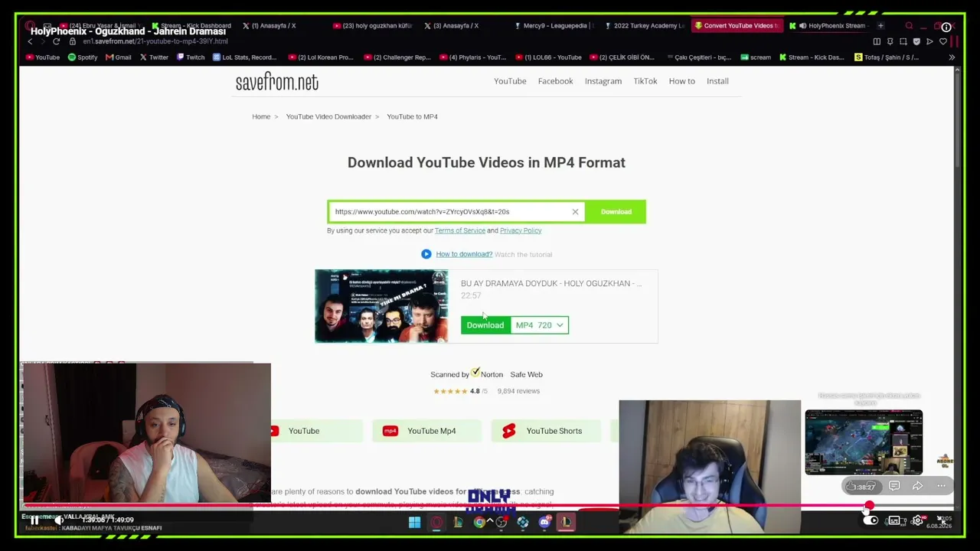Open comments via the overlay comment icon
Image resolution: width=980 pixels, height=551 pixels.
[x=894, y=486]
